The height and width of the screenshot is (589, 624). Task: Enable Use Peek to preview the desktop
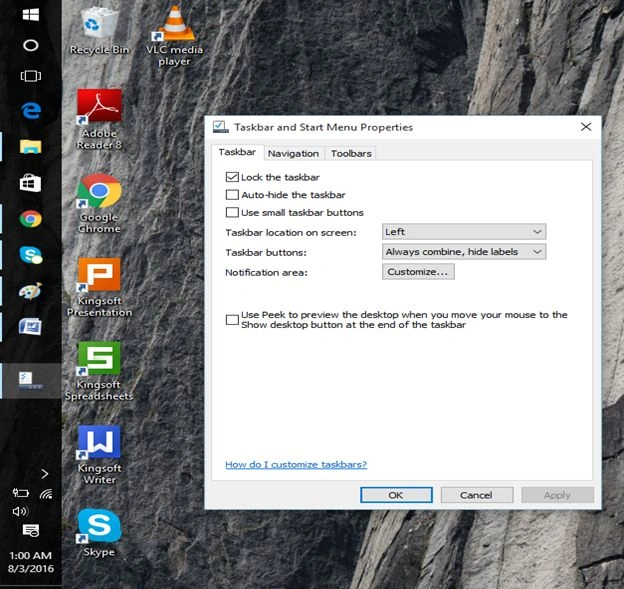click(x=232, y=320)
